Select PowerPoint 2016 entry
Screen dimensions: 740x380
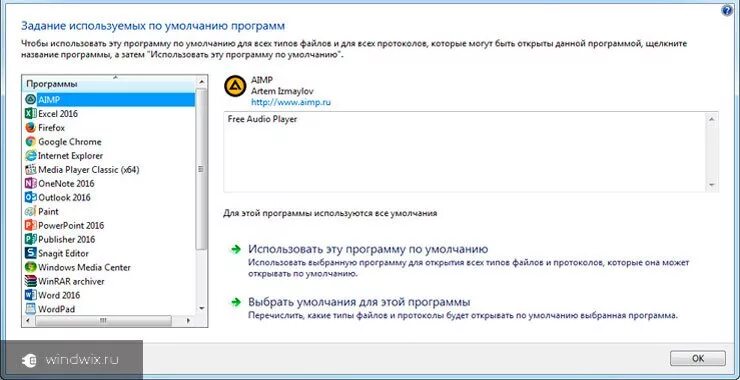[71, 225]
